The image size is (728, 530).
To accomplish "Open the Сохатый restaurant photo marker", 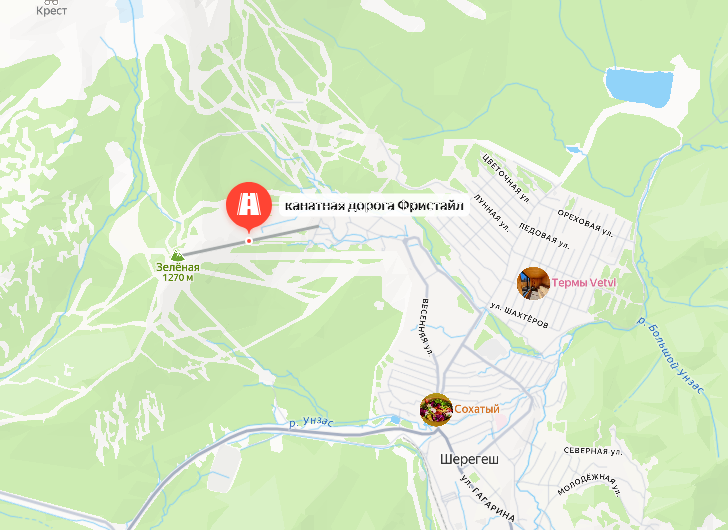I will point(436,409).
